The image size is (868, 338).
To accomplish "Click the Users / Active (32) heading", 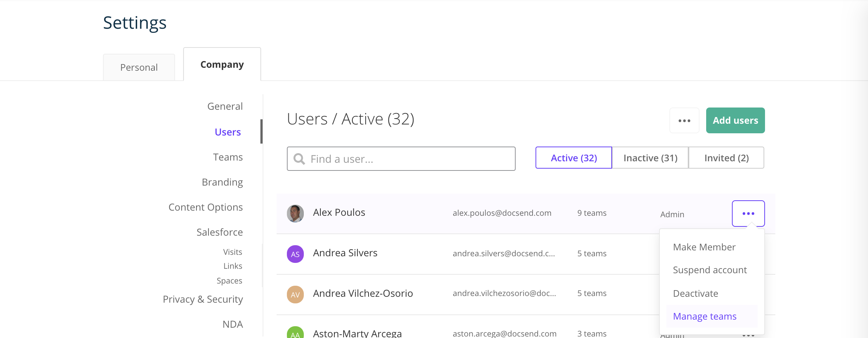I will tap(351, 119).
